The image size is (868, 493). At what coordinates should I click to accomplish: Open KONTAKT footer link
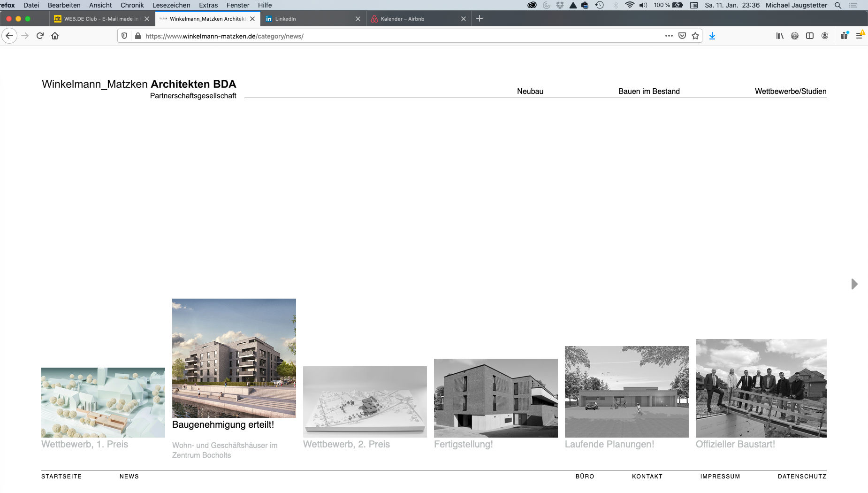[647, 476]
